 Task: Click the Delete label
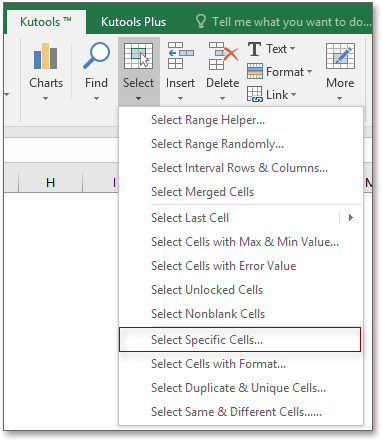[222, 83]
